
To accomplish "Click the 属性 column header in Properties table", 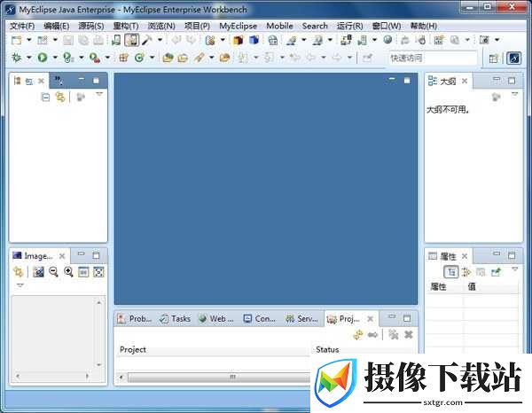I will 445,287.
